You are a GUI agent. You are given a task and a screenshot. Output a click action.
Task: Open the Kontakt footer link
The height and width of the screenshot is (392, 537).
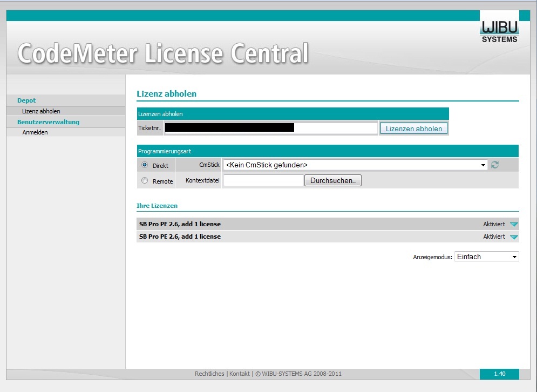[240, 374]
